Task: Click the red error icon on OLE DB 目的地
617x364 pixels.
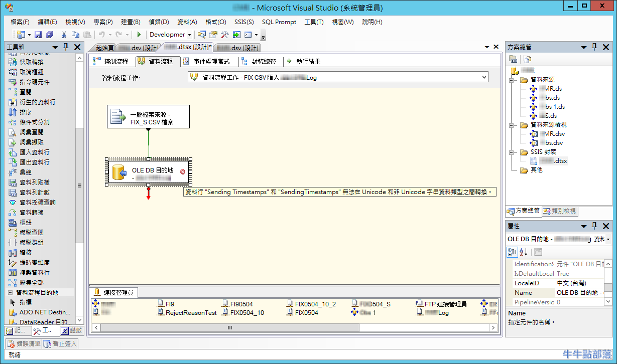Action: 183,171
